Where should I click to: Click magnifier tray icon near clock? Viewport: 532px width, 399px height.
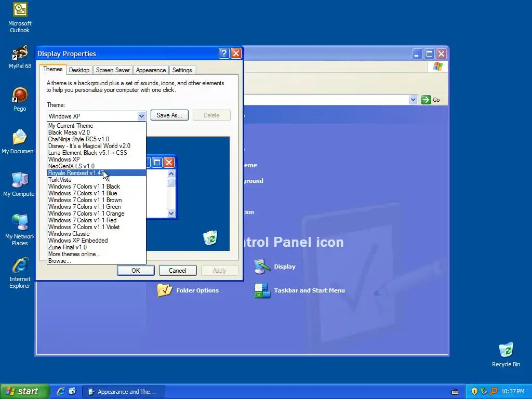coord(494,391)
